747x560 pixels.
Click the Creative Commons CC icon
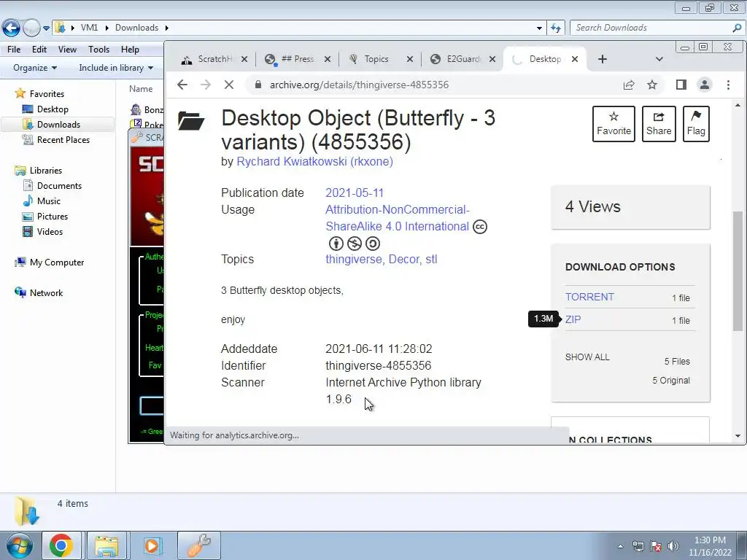pos(480,227)
